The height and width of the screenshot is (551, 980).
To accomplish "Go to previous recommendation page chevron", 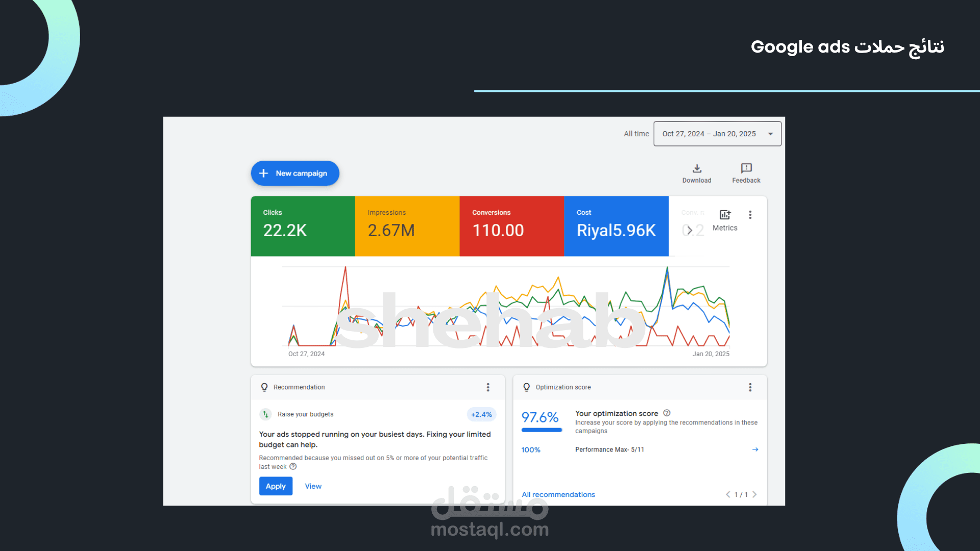I will coord(728,494).
